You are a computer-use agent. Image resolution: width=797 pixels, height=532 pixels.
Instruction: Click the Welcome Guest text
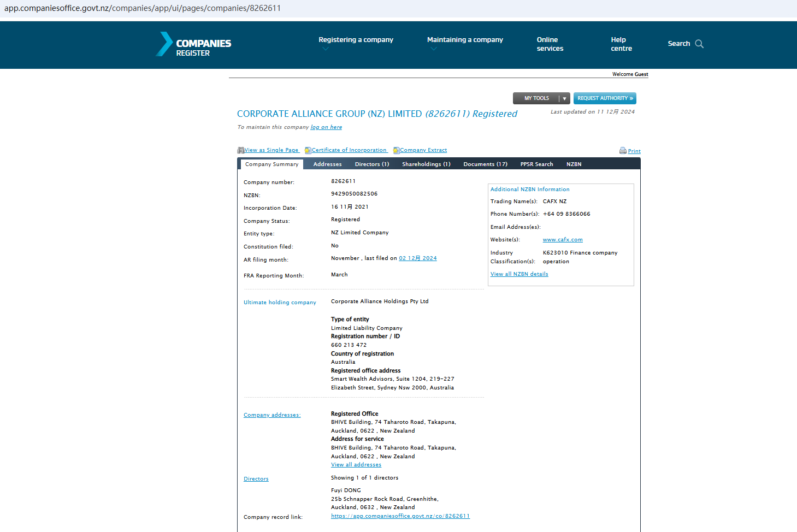point(630,74)
